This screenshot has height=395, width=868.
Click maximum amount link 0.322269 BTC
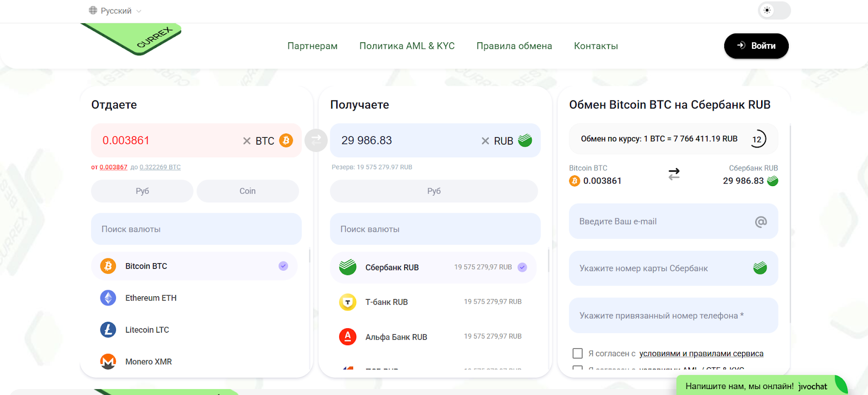click(x=160, y=167)
